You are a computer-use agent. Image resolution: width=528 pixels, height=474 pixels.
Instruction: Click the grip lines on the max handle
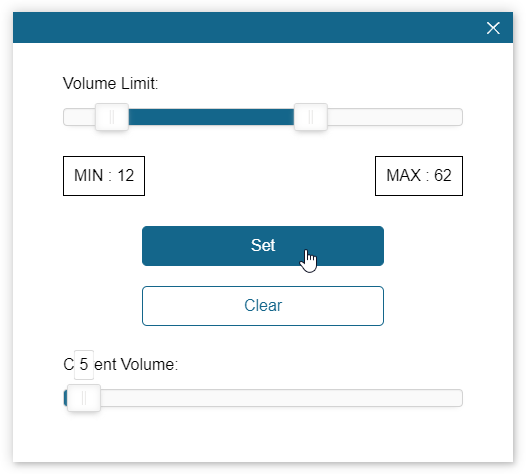[310, 117]
